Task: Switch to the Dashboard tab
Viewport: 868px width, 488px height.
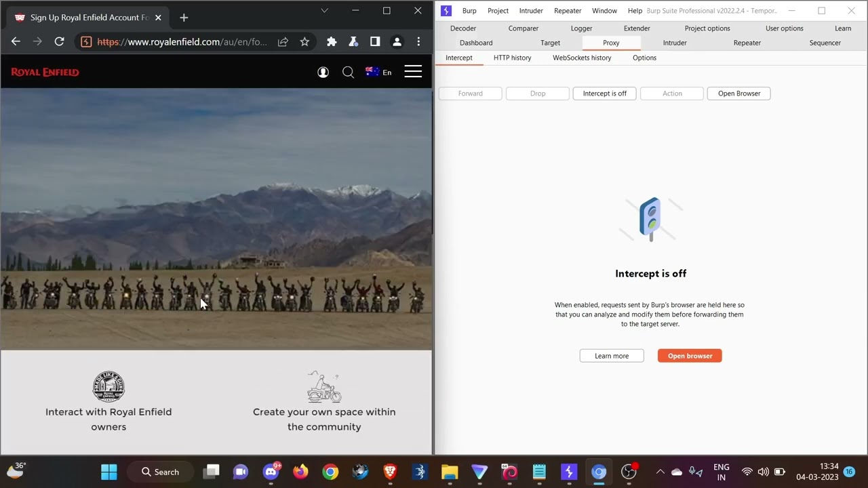Action: [476, 43]
